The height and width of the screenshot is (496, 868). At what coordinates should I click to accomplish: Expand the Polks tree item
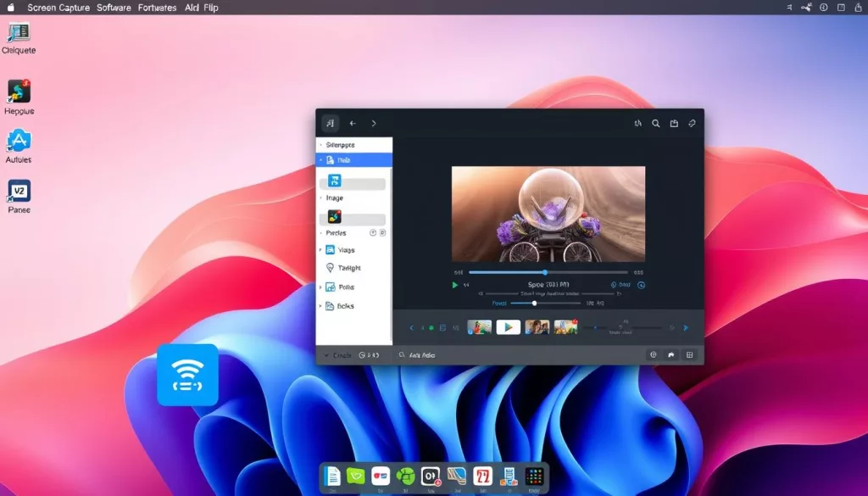tap(320, 287)
